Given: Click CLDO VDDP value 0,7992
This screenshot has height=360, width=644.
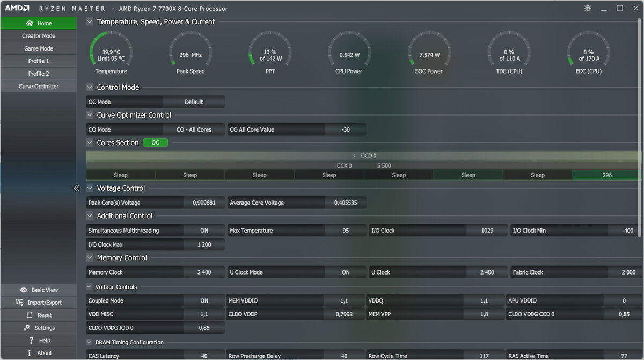Looking at the screenshot, I should pyautogui.click(x=344, y=314).
